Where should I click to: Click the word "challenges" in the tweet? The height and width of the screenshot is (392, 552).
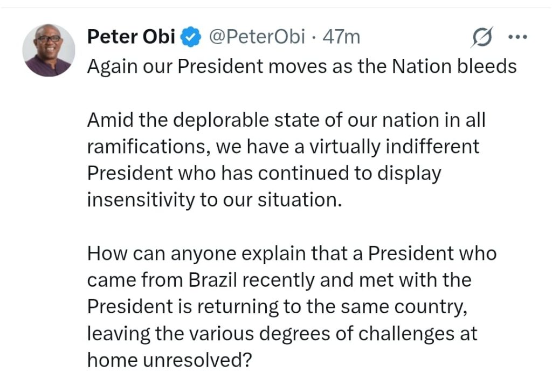click(406, 334)
